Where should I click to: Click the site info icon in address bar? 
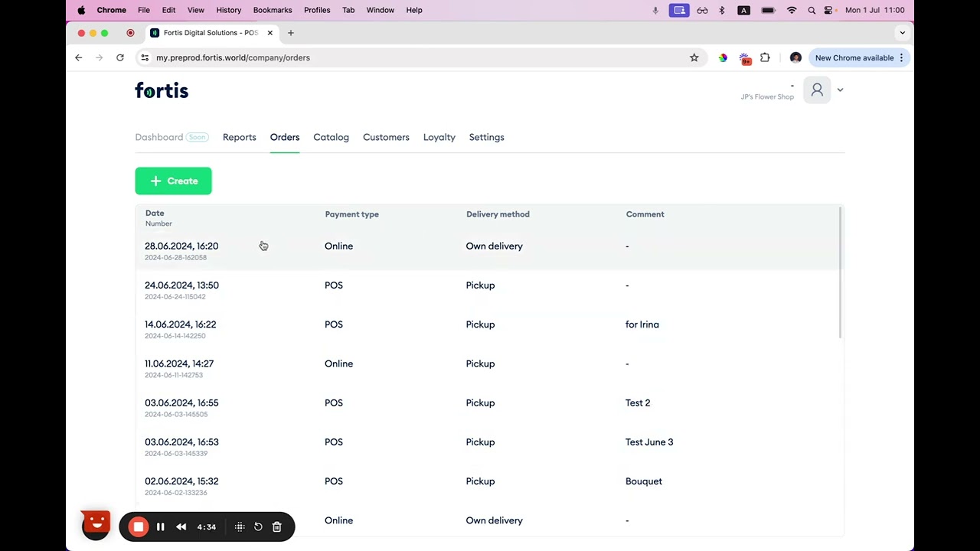[145, 57]
